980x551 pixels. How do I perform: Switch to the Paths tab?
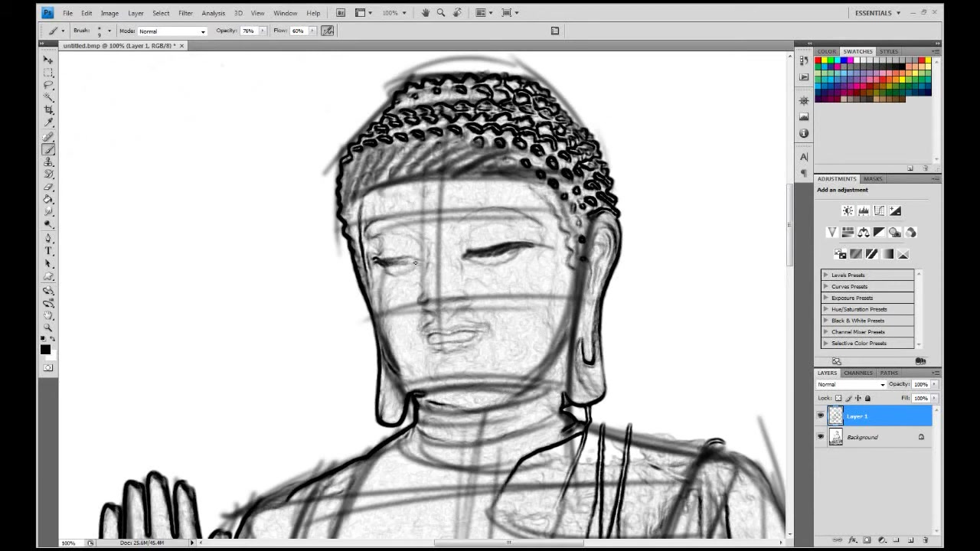(x=889, y=373)
